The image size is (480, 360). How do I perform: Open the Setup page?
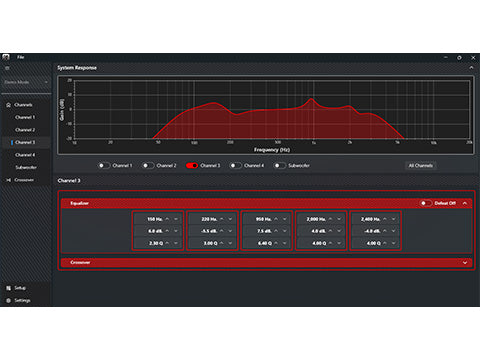(20, 288)
